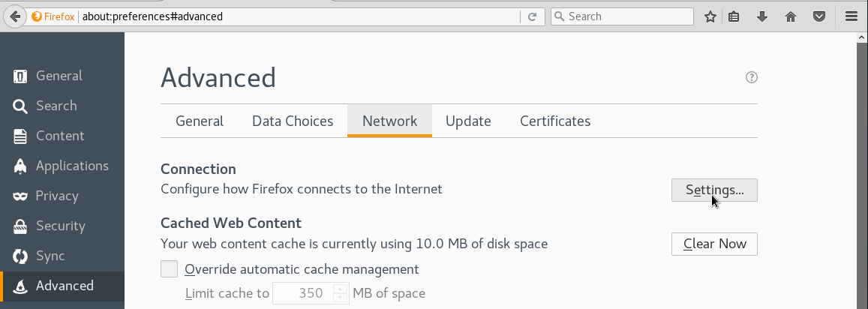Click the cache size spinner arrows
This screenshot has width=868, height=309.
click(x=341, y=293)
